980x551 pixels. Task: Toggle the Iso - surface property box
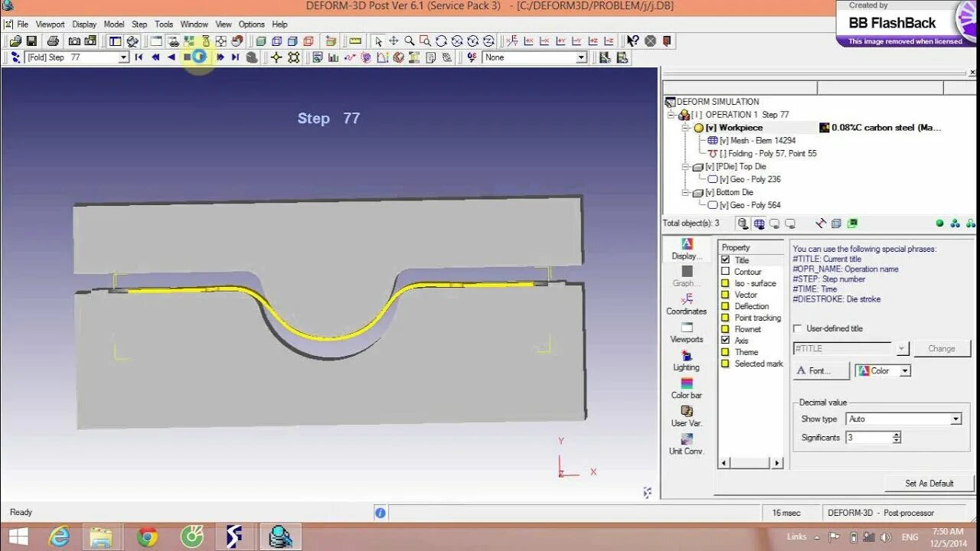coord(725,283)
